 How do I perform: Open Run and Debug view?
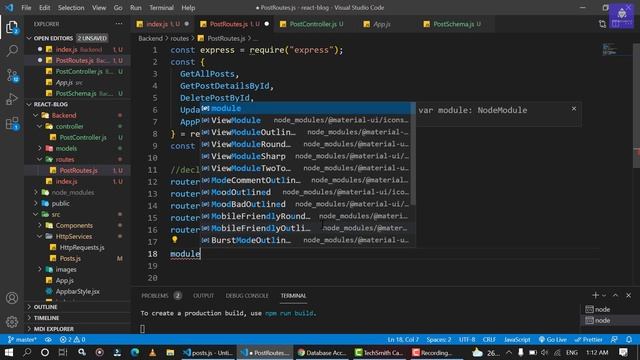pyautogui.click(x=12, y=99)
